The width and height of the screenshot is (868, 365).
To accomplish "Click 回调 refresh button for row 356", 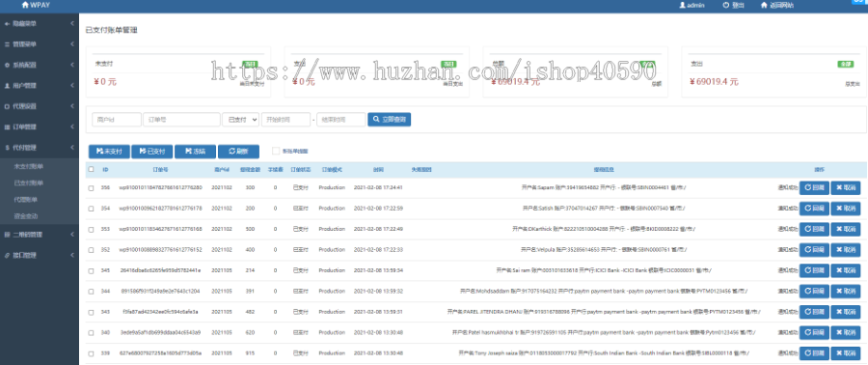I will (814, 187).
